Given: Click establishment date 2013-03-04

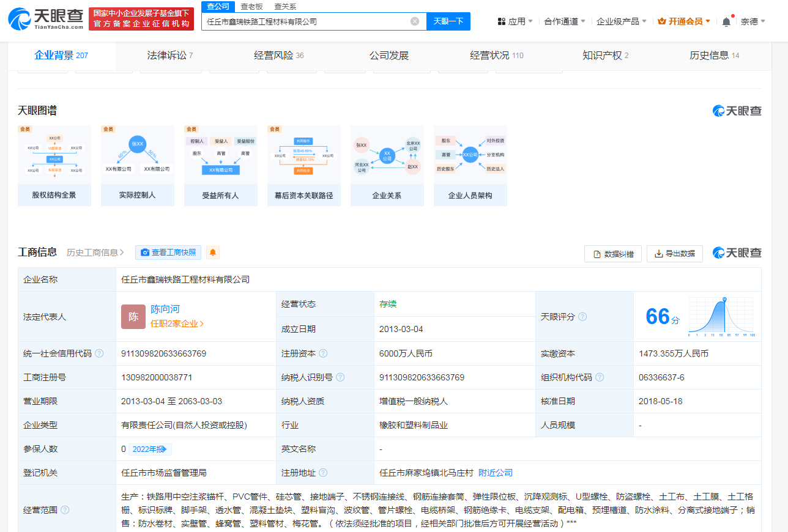Looking at the screenshot, I should (x=401, y=329).
